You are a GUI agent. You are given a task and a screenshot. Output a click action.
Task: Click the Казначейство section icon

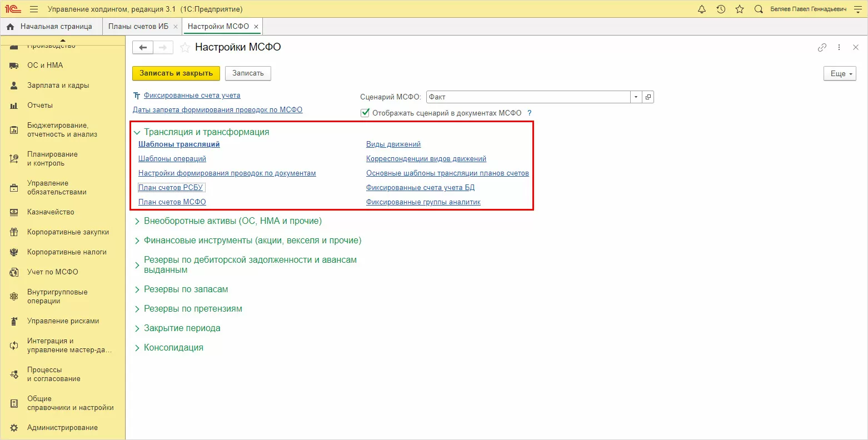(14, 212)
